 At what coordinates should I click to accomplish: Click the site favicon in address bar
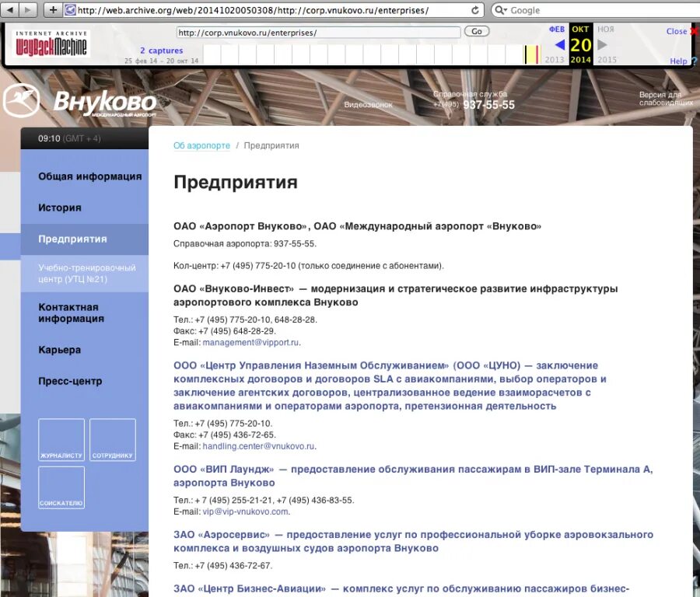pyautogui.click(x=70, y=10)
